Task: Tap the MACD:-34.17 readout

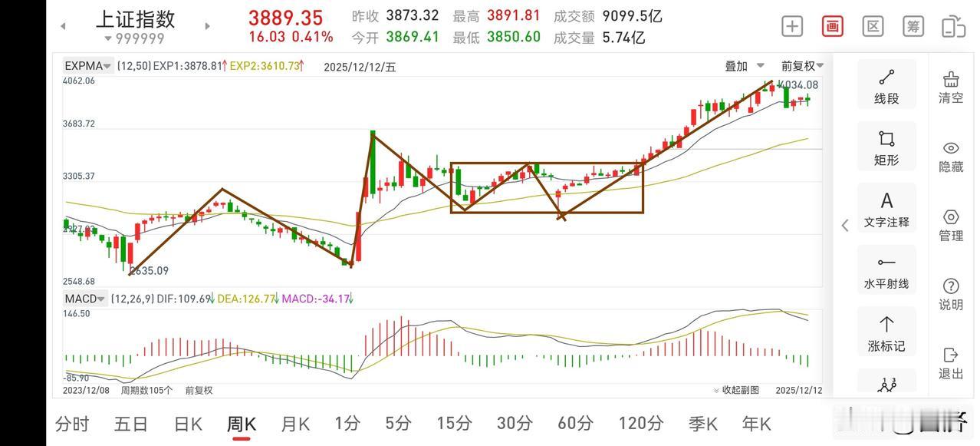Action: point(316,299)
